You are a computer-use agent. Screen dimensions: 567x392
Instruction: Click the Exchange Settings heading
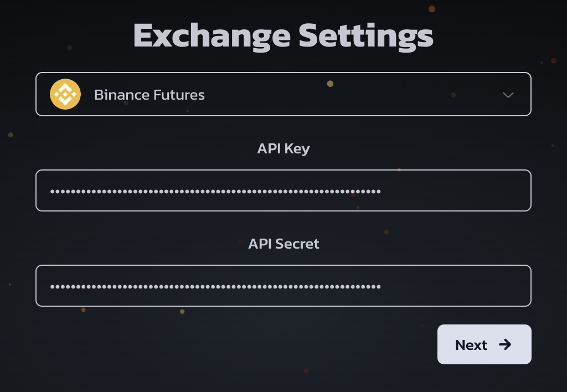click(283, 36)
